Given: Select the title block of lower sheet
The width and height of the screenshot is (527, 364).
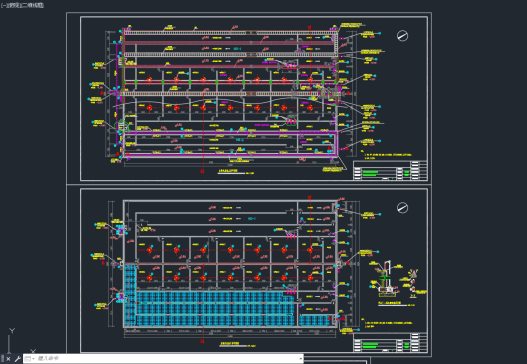Looking at the screenshot, I should [390, 342].
